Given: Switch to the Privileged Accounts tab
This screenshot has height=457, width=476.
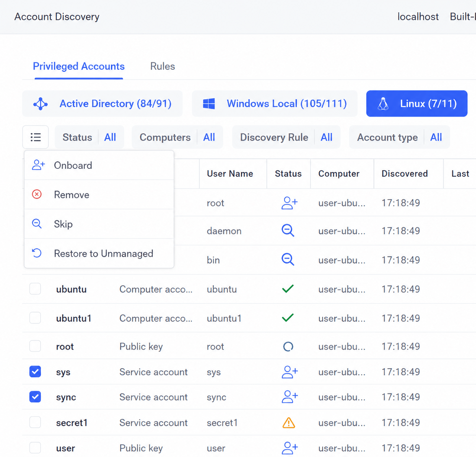Looking at the screenshot, I should pos(79,66).
